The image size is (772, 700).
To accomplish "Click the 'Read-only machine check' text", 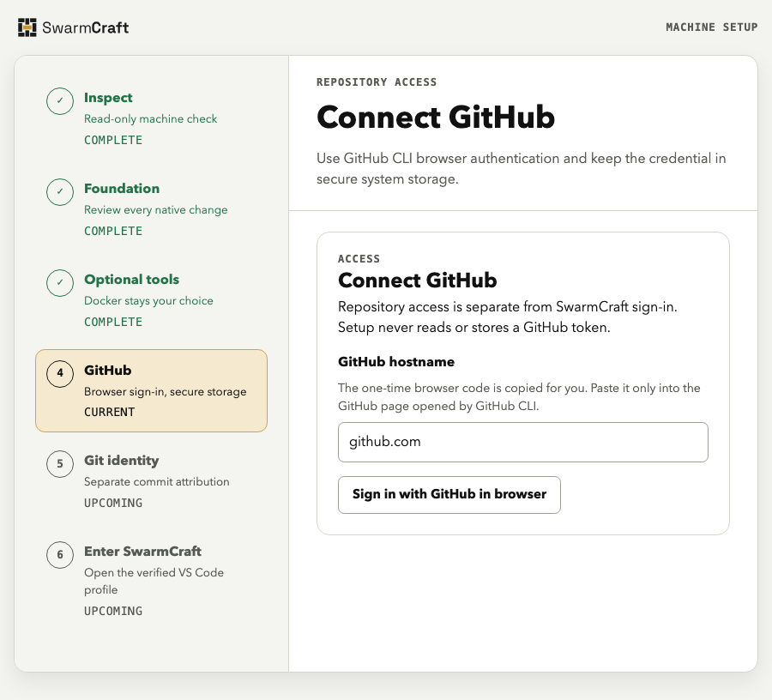I will [151, 119].
